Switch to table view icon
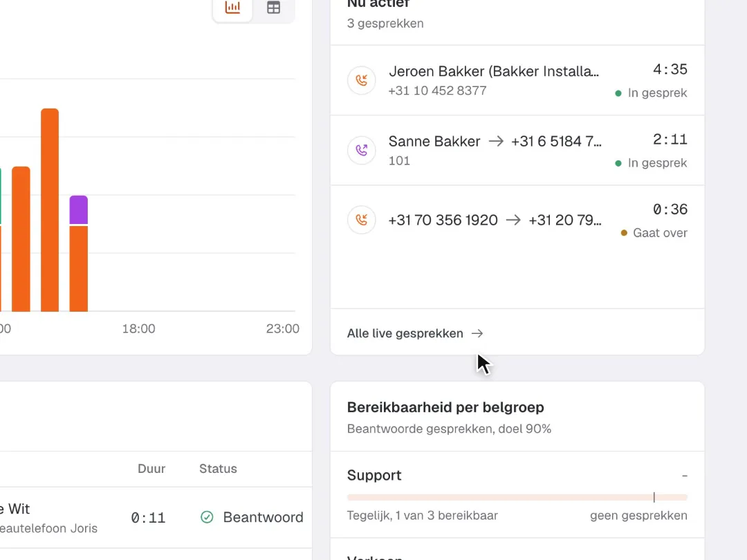 [x=273, y=8]
